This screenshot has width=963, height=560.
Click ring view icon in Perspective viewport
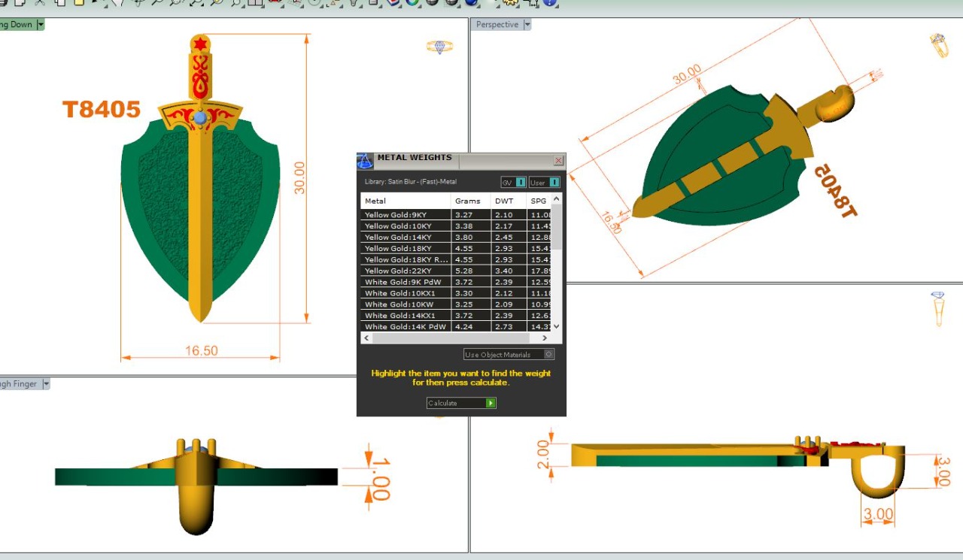click(x=937, y=45)
